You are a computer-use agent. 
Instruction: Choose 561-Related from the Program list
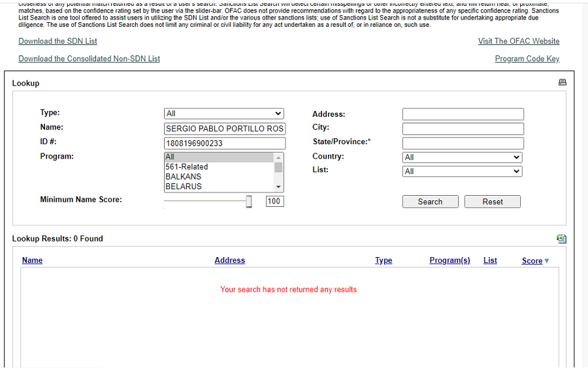(x=187, y=167)
